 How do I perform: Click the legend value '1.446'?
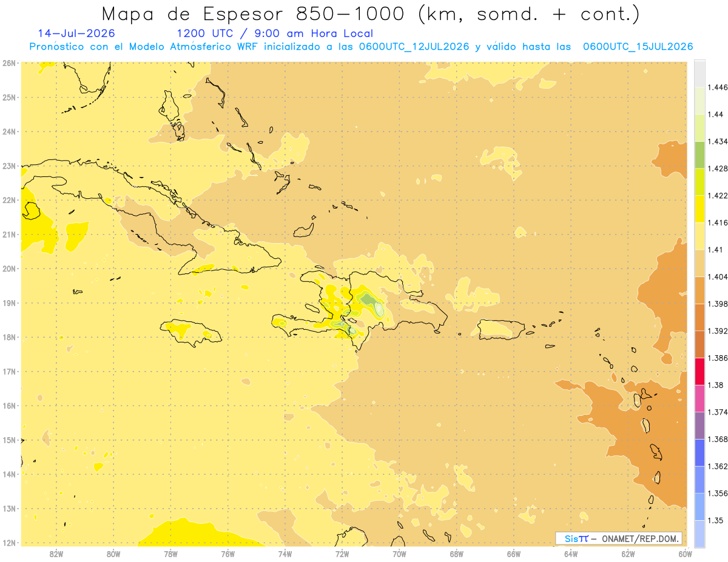click(x=717, y=87)
